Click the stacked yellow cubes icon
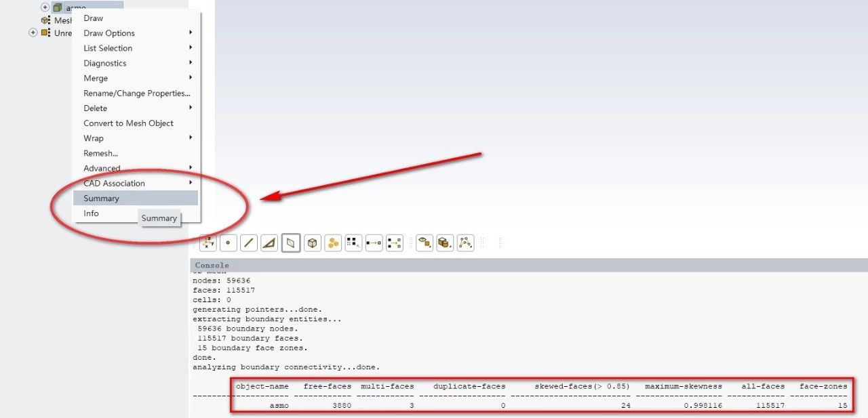 pyautogui.click(x=445, y=243)
